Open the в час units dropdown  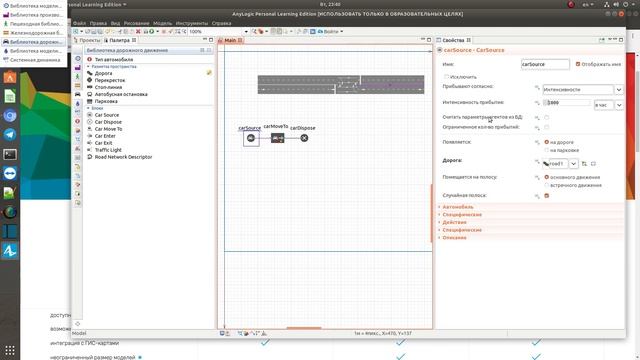(619, 105)
